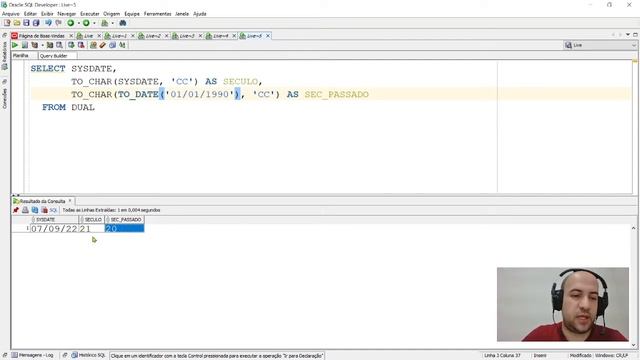The height and width of the screenshot is (360, 640).
Task: Click the Insert mode status indicator
Action: [x=540, y=356]
